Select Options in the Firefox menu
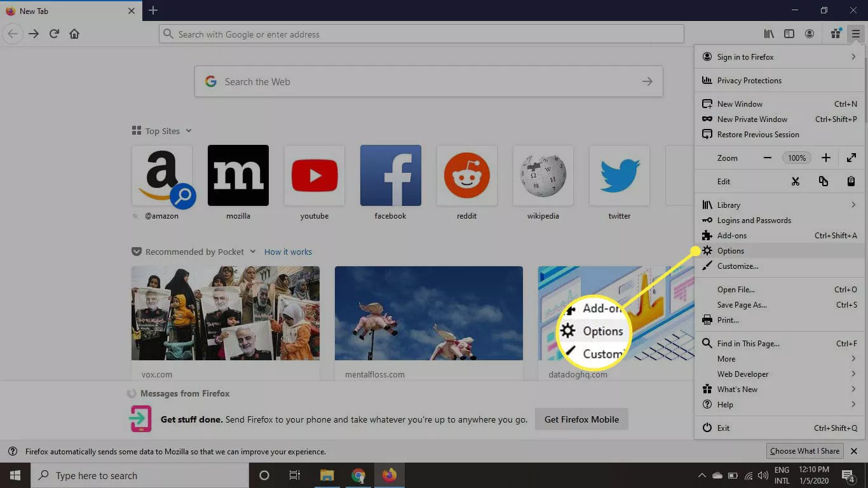868x488 pixels. [731, 250]
